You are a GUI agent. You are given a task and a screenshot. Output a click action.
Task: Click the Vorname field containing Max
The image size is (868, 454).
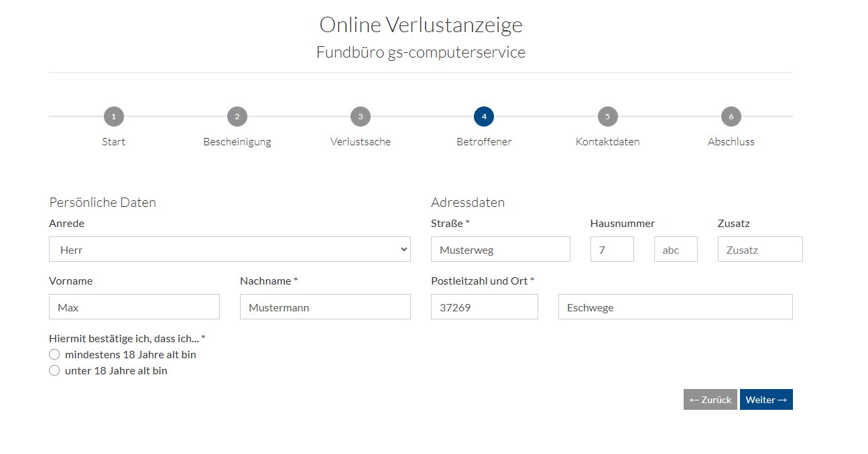(134, 307)
